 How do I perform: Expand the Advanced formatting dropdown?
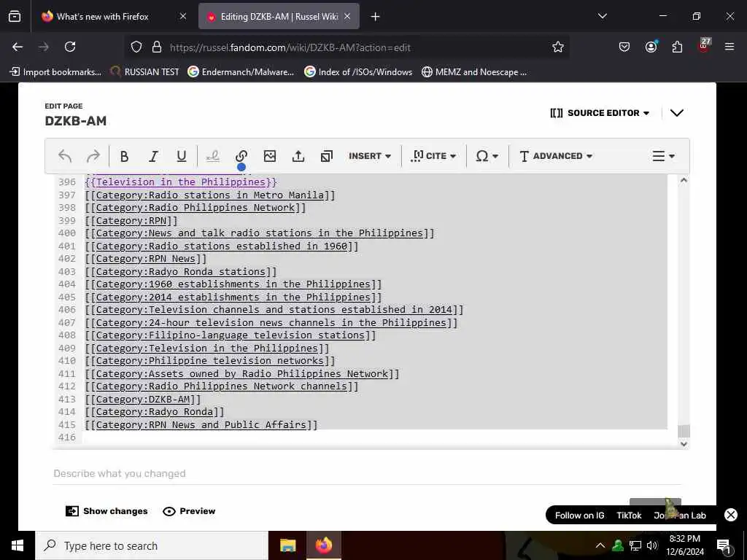pyautogui.click(x=555, y=156)
